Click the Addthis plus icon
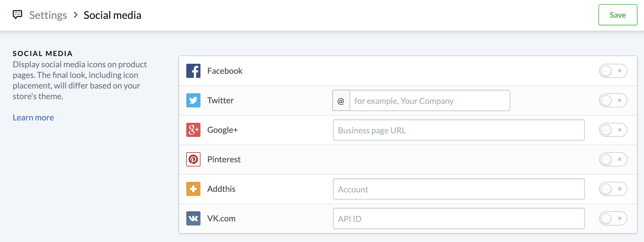Screen dimensions: 644x242 (193, 189)
